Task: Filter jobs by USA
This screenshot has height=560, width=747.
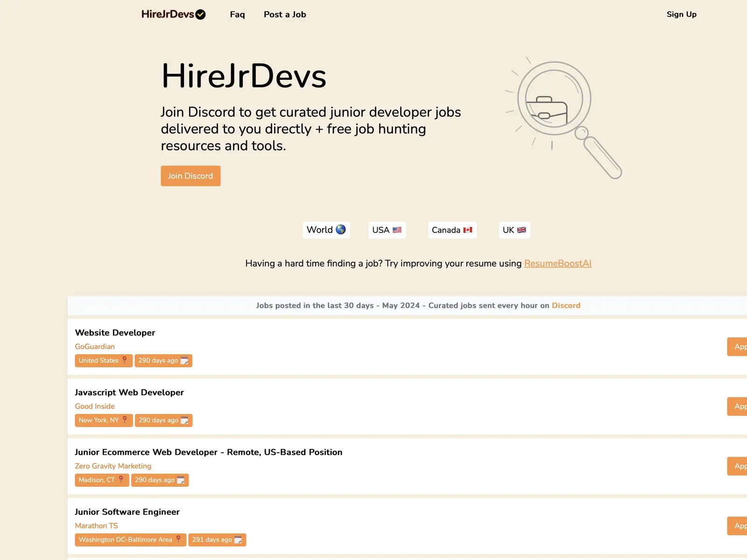Action: [387, 230]
